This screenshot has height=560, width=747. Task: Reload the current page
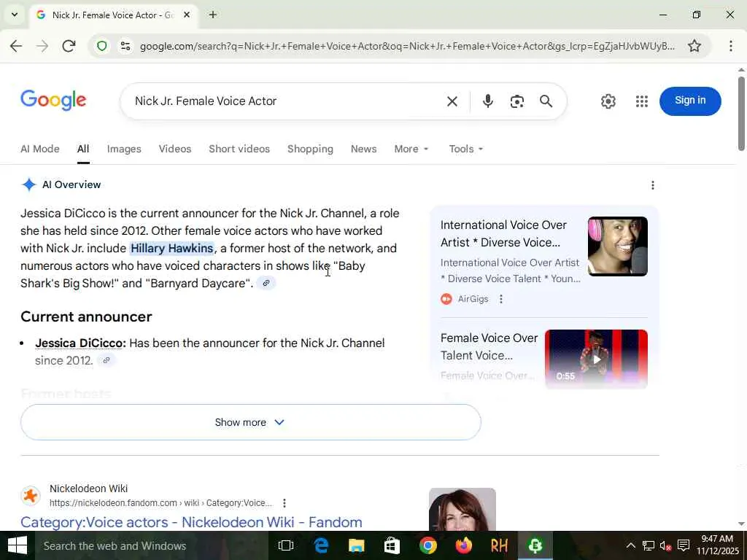click(x=69, y=46)
